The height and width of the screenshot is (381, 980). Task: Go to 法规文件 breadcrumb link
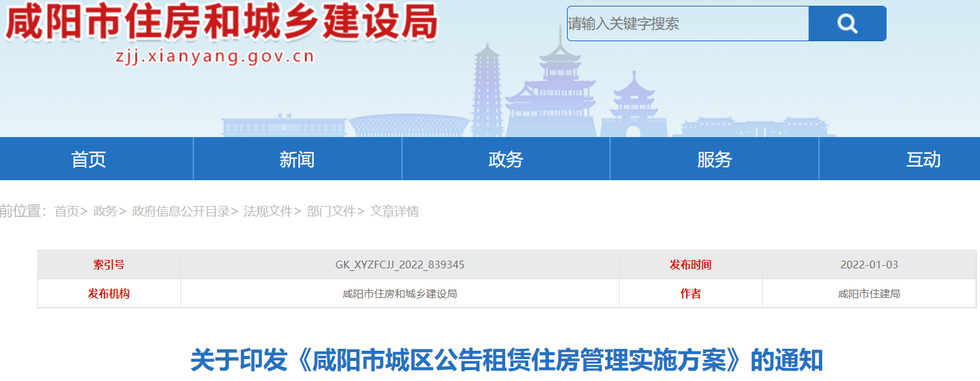[x=267, y=212]
